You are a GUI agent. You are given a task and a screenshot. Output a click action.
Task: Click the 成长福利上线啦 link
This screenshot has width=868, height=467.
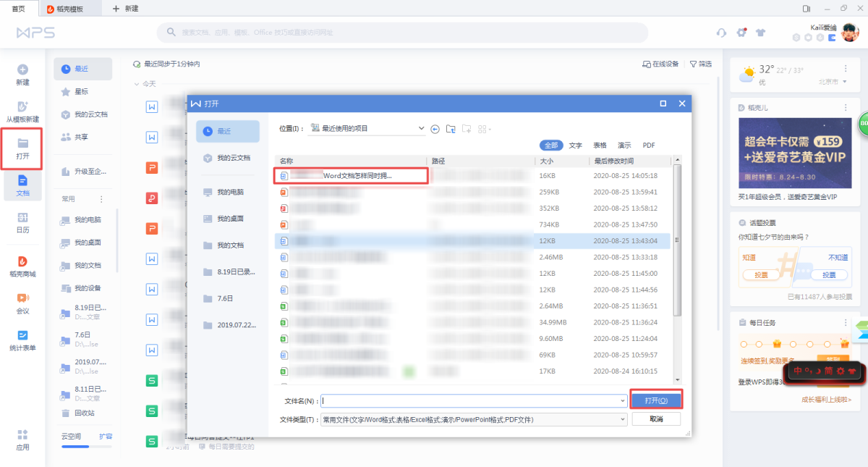point(826,400)
